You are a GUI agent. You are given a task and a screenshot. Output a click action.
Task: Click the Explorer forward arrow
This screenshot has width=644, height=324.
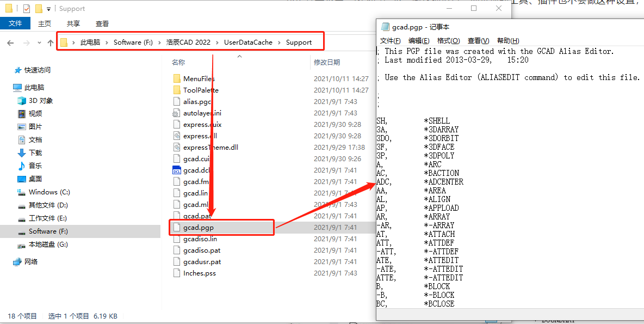pyautogui.click(x=26, y=42)
